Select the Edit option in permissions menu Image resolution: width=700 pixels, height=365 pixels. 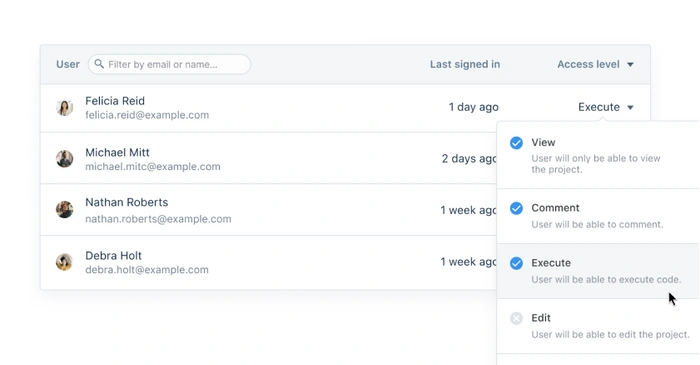point(598,326)
